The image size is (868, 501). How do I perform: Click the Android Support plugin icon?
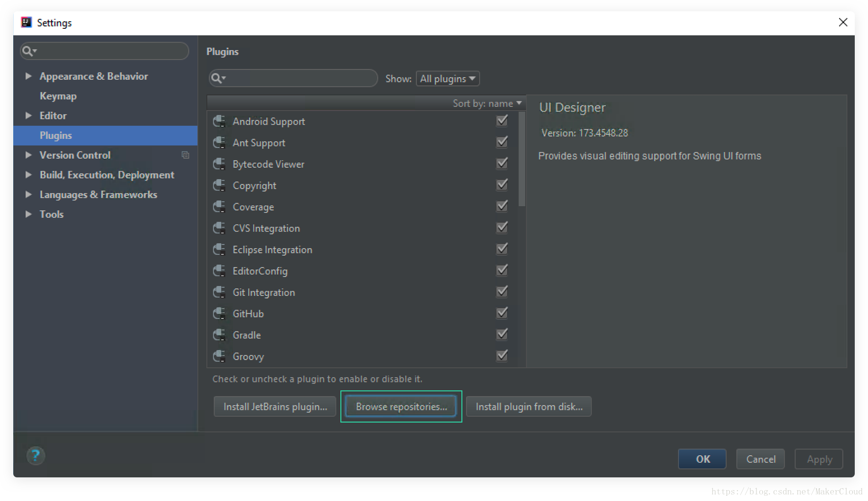tap(219, 121)
